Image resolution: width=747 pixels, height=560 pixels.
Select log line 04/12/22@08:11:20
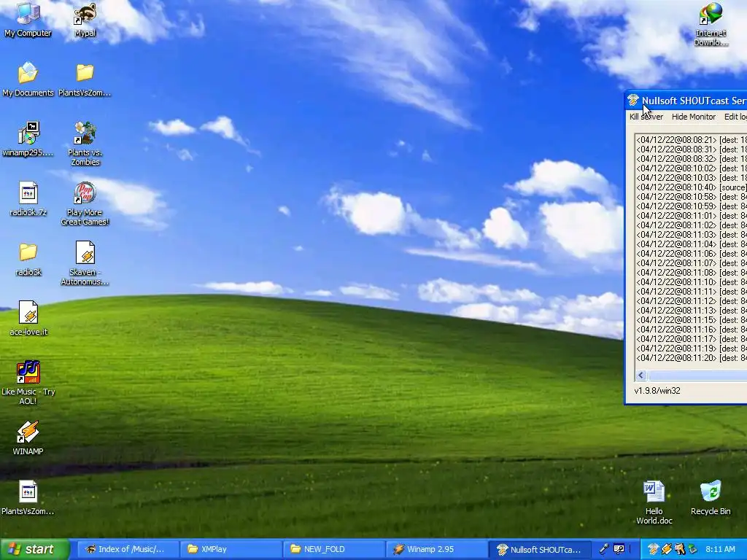pos(691,358)
